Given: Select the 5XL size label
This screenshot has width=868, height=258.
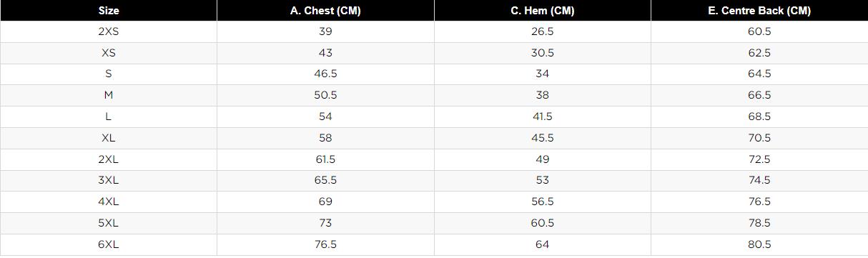Looking at the screenshot, I should pyautogui.click(x=109, y=224).
